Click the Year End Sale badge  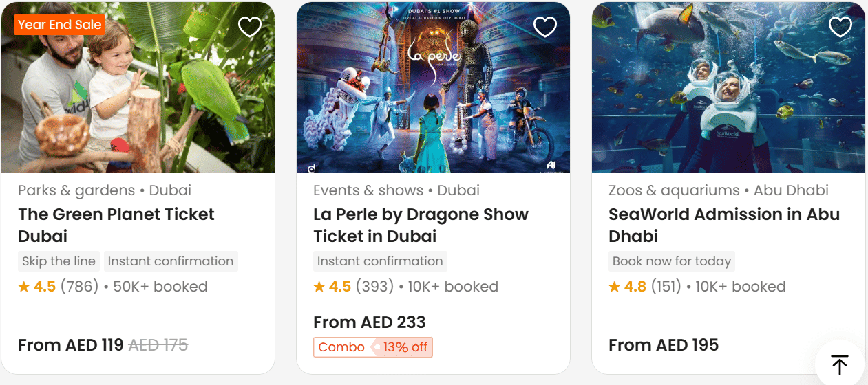tap(59, 25)
